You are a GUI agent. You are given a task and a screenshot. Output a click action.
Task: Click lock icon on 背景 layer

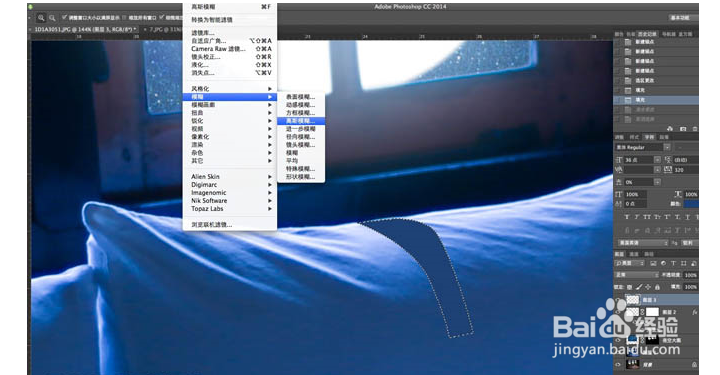pyautogui.click(x=694, y=364)
